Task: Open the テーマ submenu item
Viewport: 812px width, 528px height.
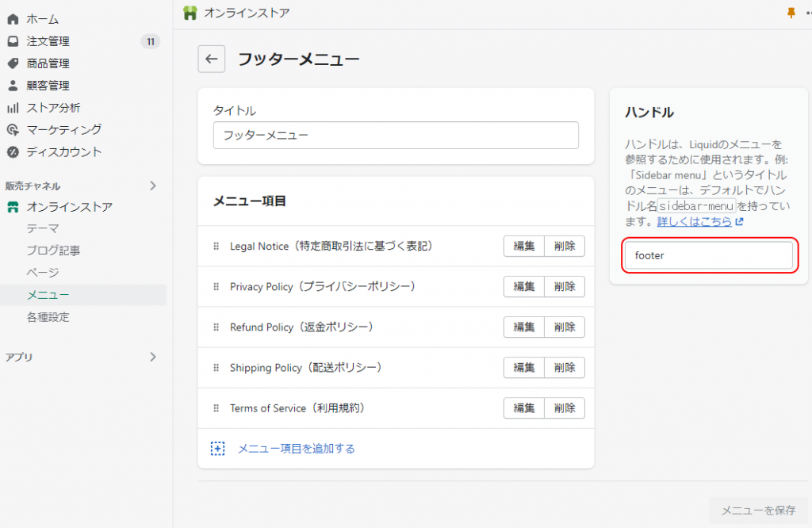Action: click(x=43, y=229)
